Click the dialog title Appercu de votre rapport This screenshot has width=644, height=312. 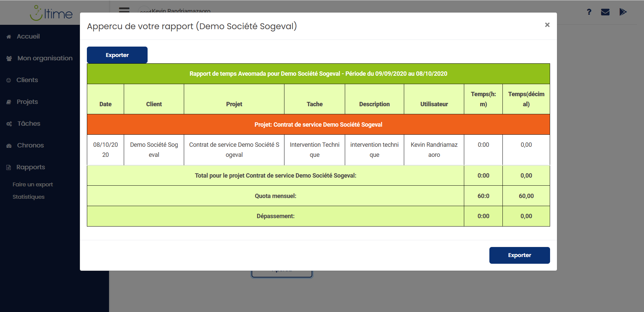[x=192, y=26]
